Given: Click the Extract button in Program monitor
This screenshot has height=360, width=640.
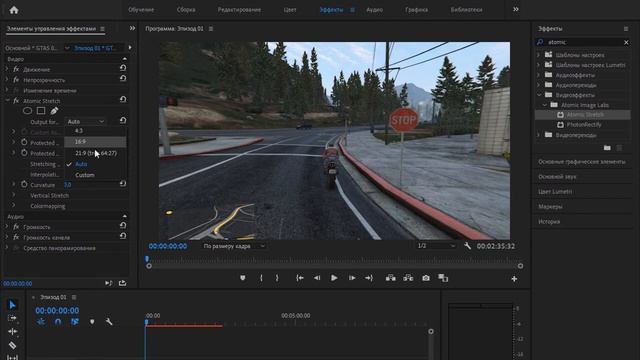Looking at the screenshot, I should coord(408,278).
